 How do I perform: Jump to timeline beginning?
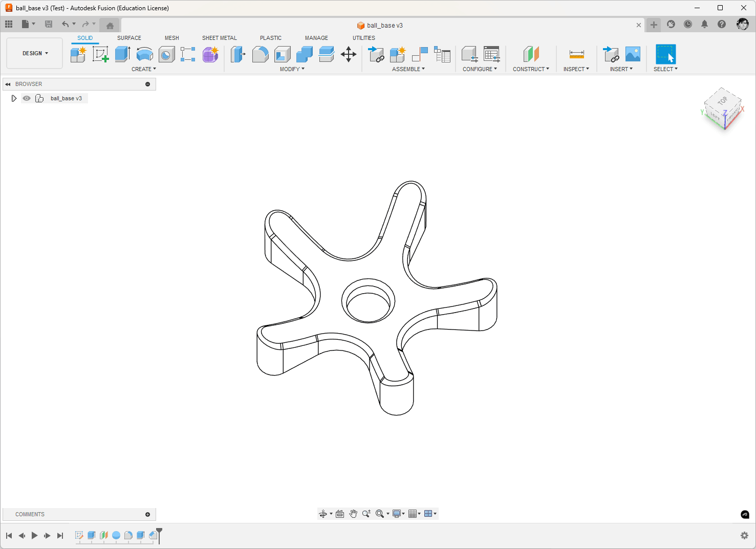click(x=9, y=536)
